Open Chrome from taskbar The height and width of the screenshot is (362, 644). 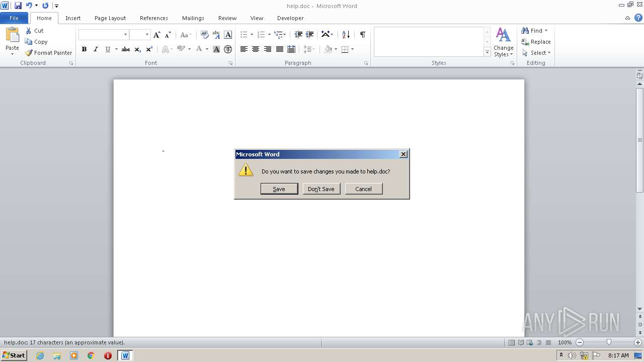pos(91,355)
